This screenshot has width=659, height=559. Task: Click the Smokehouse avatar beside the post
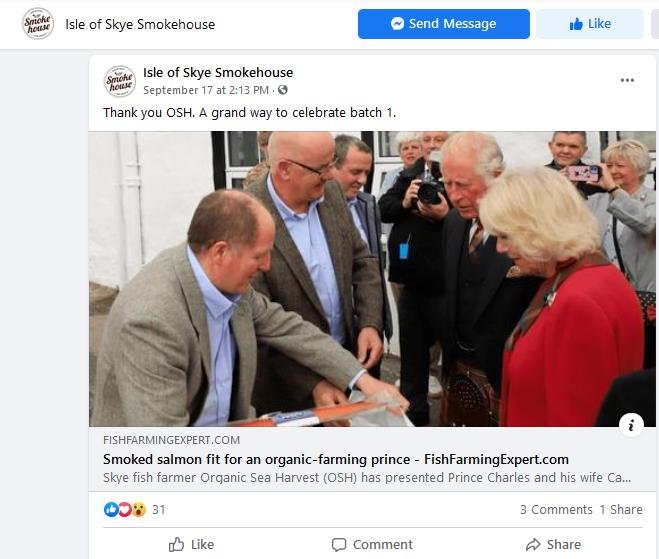click(120, 81)
